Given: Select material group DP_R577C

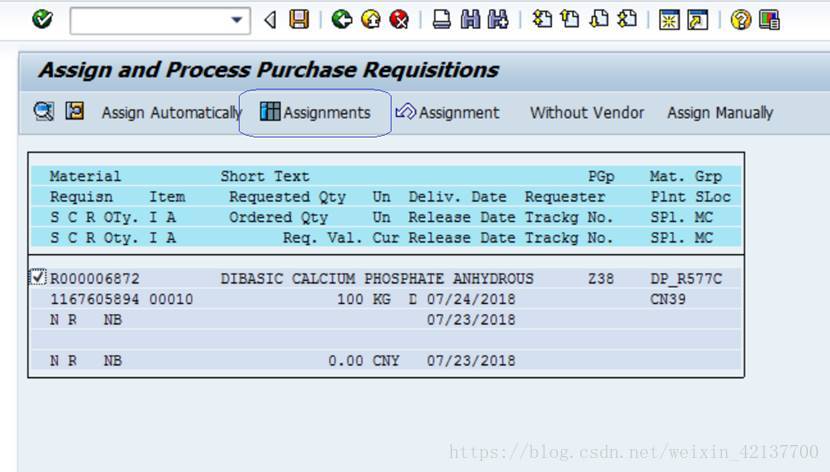Looking at the screenshot, I should click(x=686, y=279).
